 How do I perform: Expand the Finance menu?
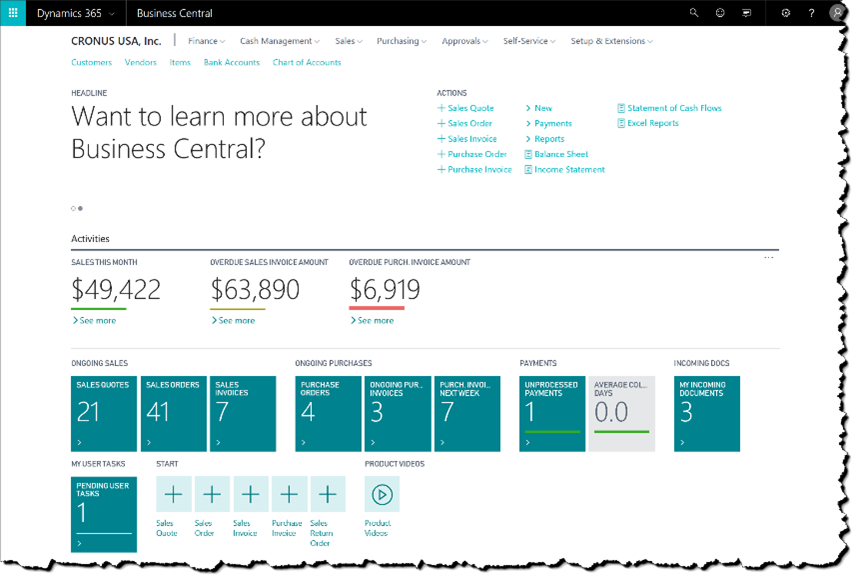(207, 41)
